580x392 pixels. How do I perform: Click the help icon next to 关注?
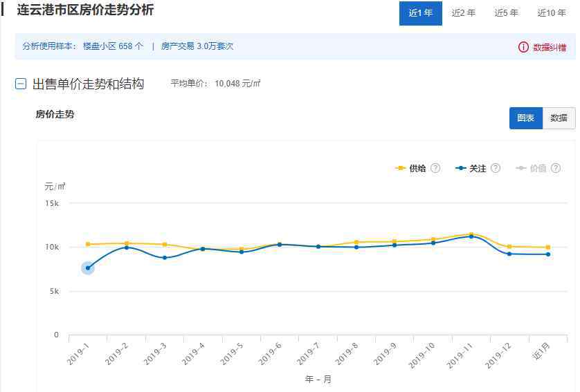click(x=496, y=168)
